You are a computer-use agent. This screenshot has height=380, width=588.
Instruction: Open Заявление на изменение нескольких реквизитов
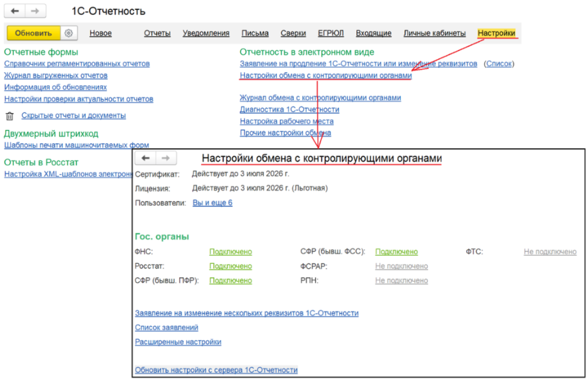(x=247, y=313)
